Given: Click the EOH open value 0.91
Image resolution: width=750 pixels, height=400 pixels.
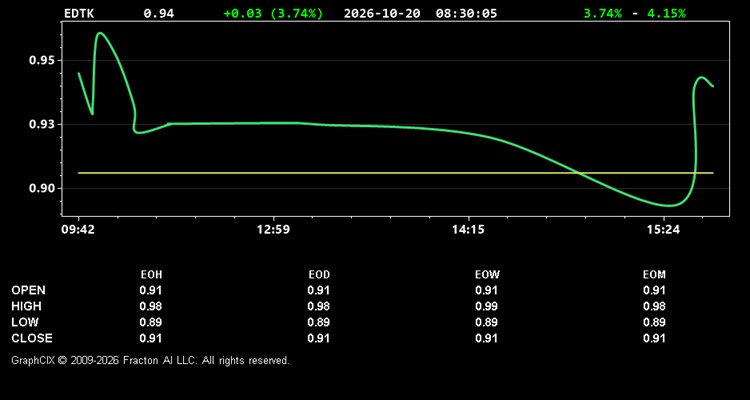Looking at the screenshot, I should pyautogui.click(x=151, y=290).
